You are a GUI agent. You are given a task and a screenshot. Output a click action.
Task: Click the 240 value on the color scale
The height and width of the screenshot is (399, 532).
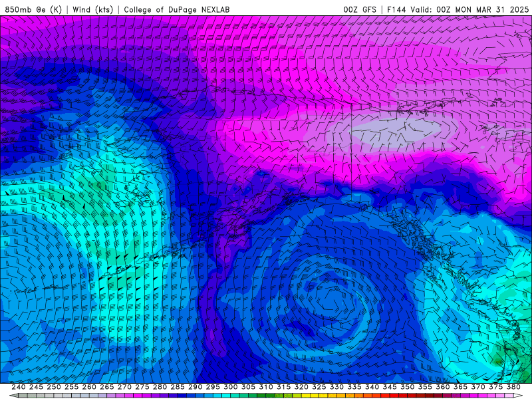point(19,387)
